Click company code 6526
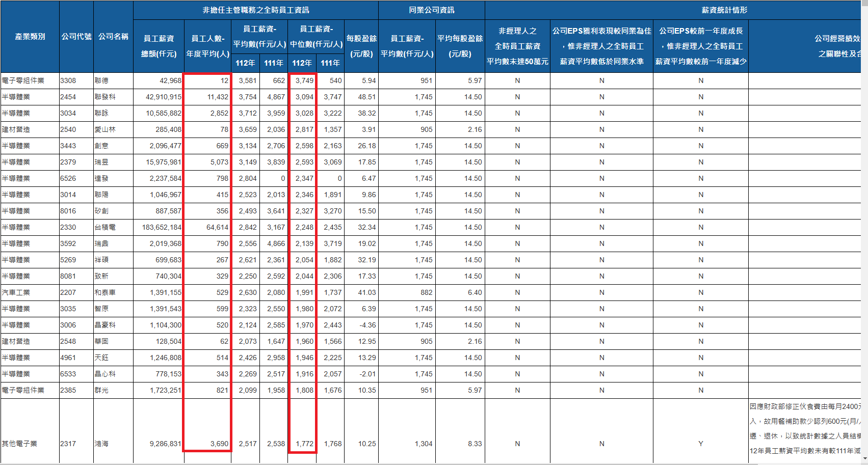The image size is (868, 465). [68, 178]
